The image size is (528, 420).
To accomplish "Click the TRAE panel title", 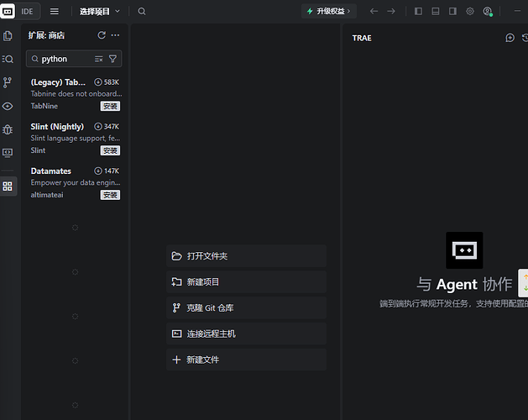I will pyautogui.click(x=362, y=38).
